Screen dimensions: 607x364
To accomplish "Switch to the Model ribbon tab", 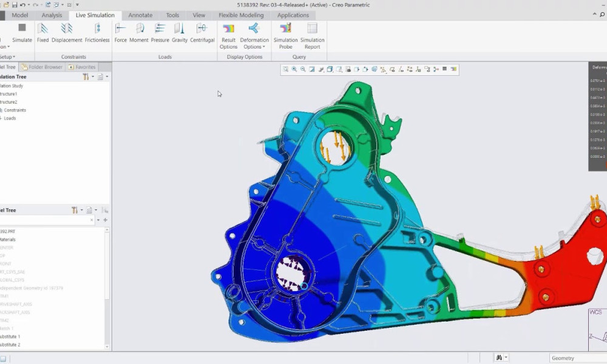I will (20, 15).
